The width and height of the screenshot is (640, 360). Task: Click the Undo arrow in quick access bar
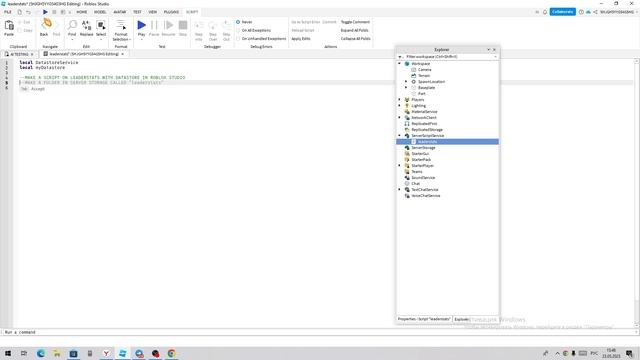point(28,12)
